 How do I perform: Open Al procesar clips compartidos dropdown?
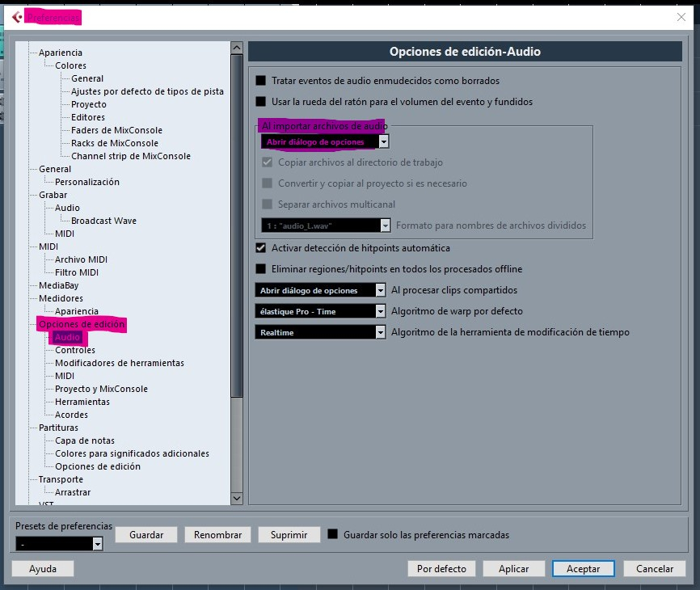click(320, 290)
